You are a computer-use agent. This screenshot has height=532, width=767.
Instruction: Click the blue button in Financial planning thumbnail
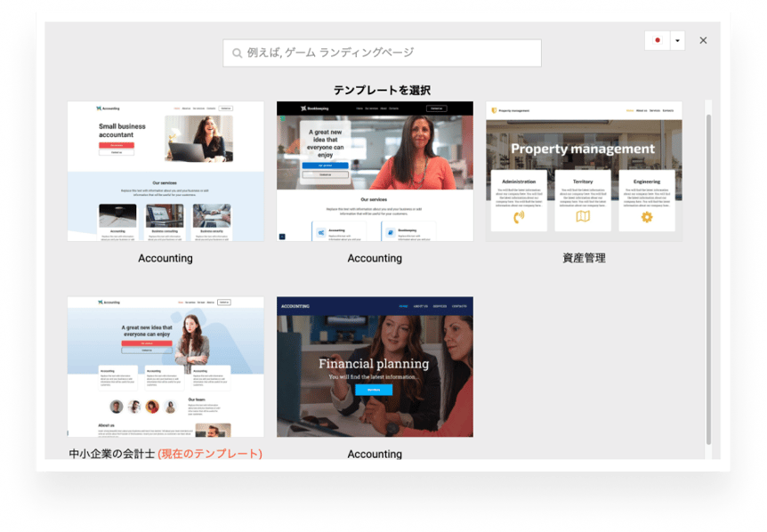(375, 390)
